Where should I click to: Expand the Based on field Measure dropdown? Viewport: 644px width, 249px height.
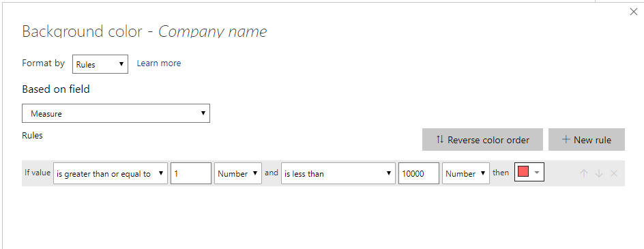point(116,113)
